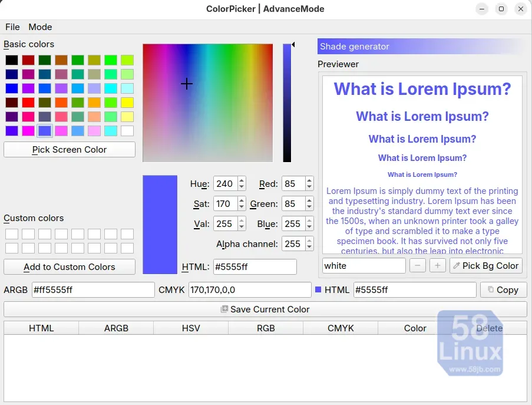Screen dimensions: 532x405
Task: Click the bottom HTML field next to Copy
Action: pos(415,290)
